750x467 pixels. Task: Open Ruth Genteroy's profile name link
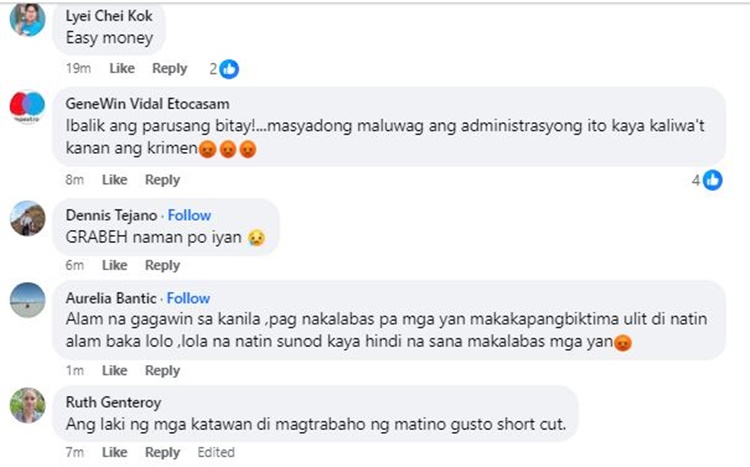[x=107, y=402]
